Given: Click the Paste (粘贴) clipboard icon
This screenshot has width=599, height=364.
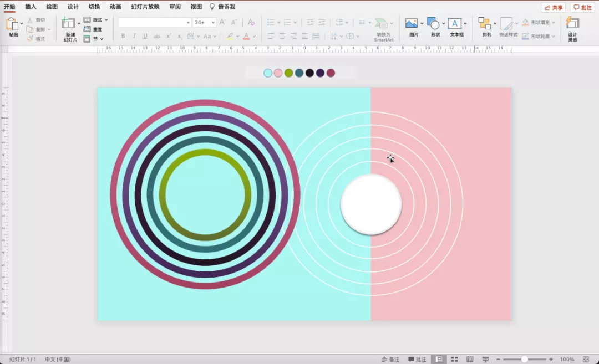Looking at the screenshot, I should pyautogui.click(x=12, y=24).
